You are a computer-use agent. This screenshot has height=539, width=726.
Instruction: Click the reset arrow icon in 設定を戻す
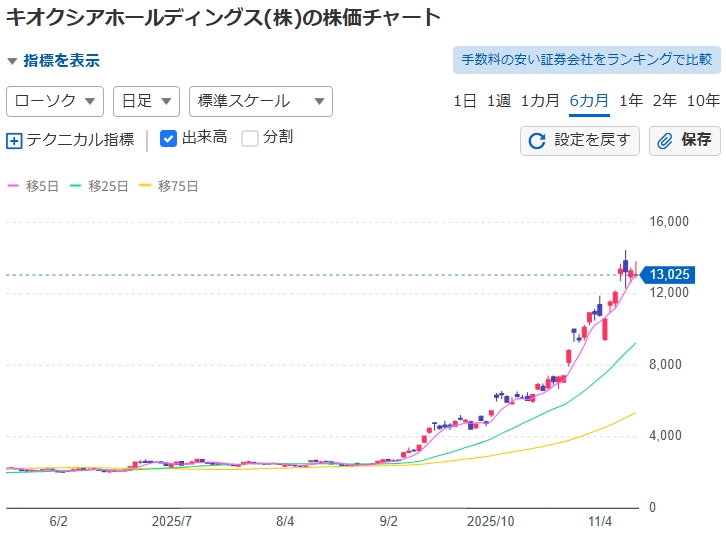pyautogui.click(x=537, y=141)
